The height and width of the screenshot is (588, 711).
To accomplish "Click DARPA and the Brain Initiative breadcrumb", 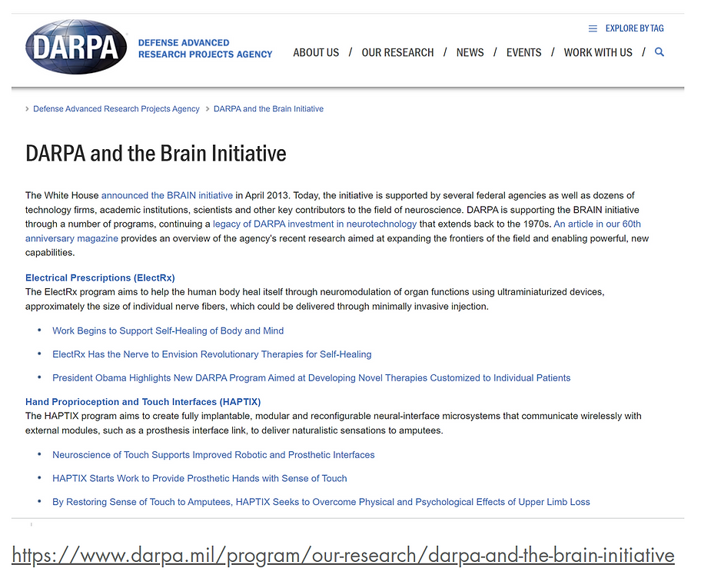I will pyautogui.click(x=268, y=109).
